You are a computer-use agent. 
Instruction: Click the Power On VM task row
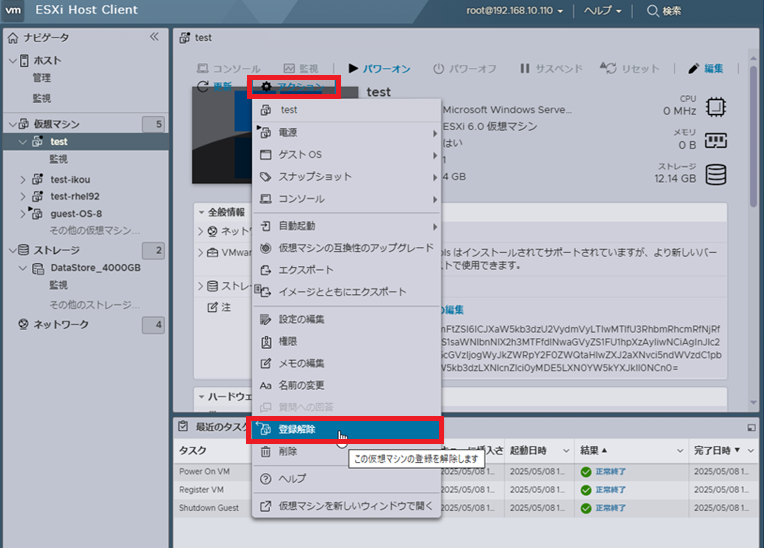[x=466, y=472]
